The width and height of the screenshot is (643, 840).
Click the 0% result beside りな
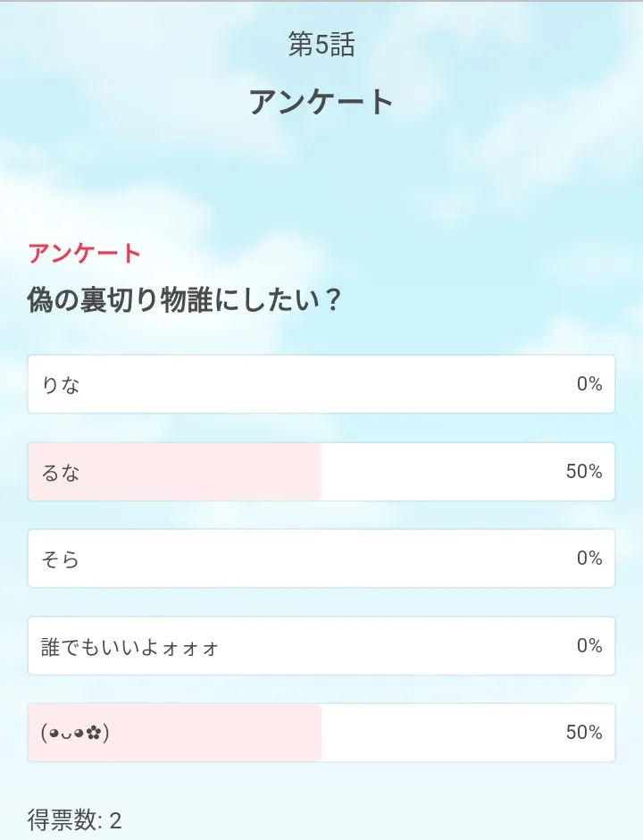[x=589, y=384]
